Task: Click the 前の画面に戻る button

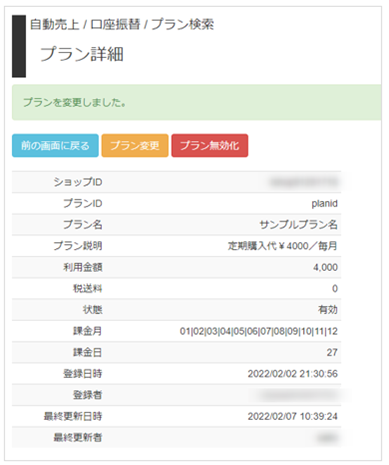Action: pos(55,145)
